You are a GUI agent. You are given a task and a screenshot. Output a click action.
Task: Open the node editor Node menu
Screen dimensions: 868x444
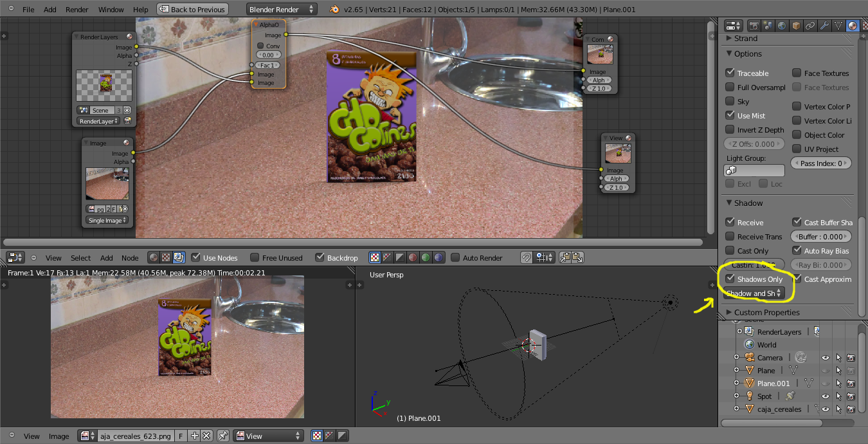point(130,257)
